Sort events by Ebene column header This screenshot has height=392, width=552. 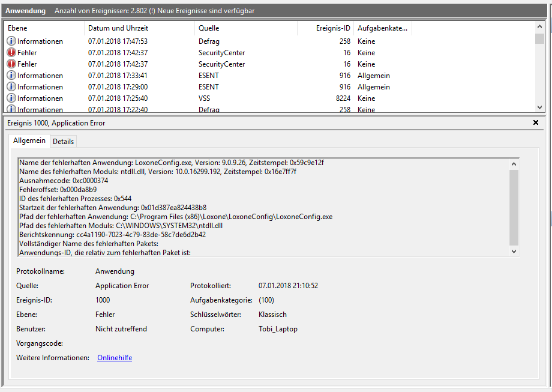click(x=43, y=28)
